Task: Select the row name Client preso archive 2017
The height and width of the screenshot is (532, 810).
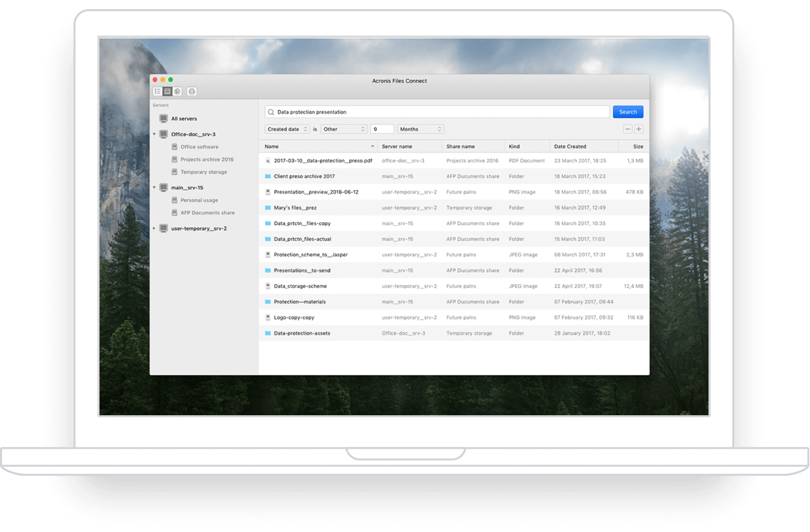Action: (304, 177)
